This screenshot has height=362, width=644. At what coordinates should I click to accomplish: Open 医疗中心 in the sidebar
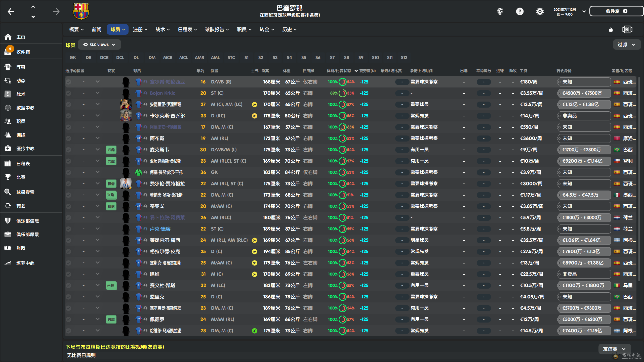pyautogui.click(x=25, y=149)
